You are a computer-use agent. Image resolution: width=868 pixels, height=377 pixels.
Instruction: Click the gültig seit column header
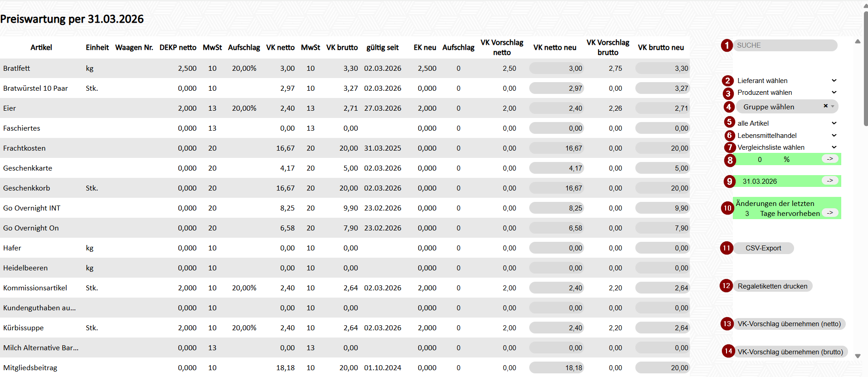pos(382,48)
